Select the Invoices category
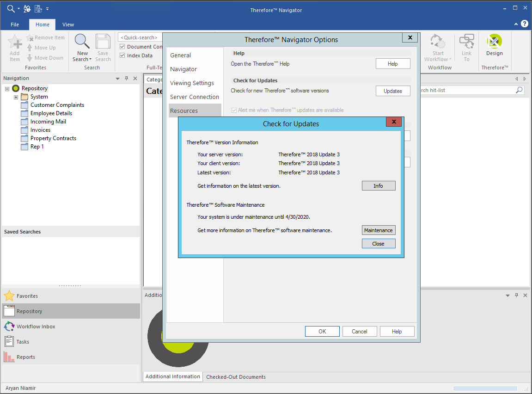Viewport: 532px width, 394px height. pyautogui.click(x=40, y=130)
